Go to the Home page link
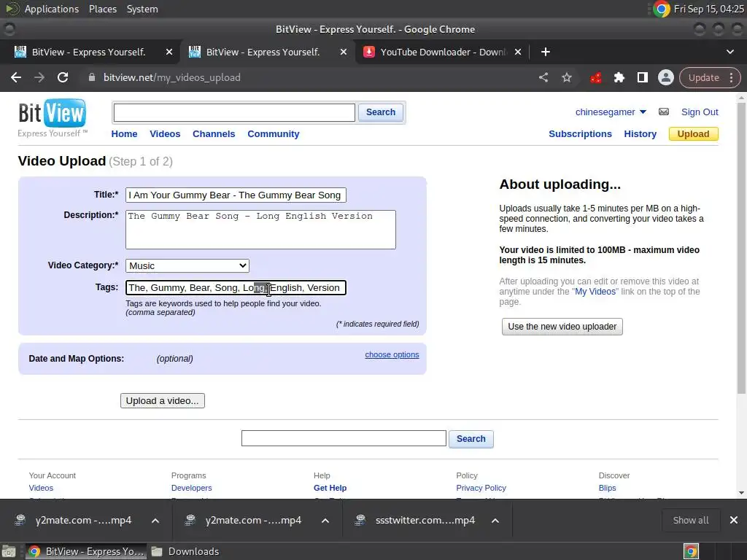 click(124, 134)
